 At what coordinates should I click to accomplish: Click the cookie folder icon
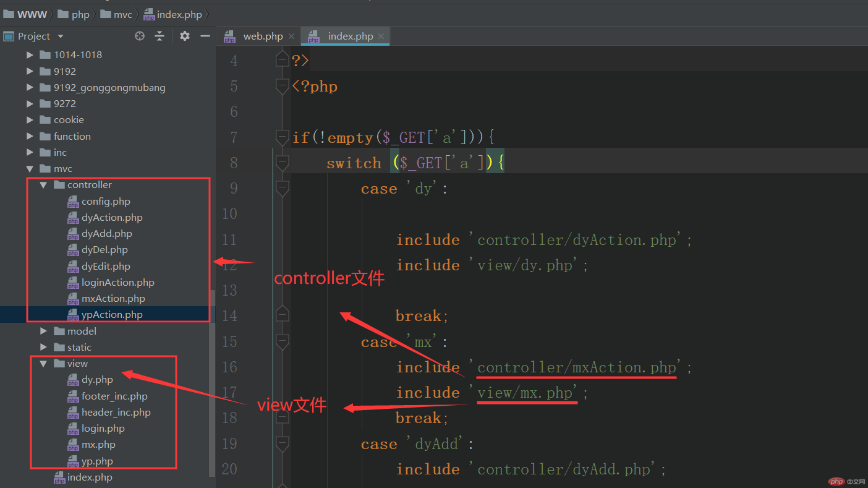point(45,120)
